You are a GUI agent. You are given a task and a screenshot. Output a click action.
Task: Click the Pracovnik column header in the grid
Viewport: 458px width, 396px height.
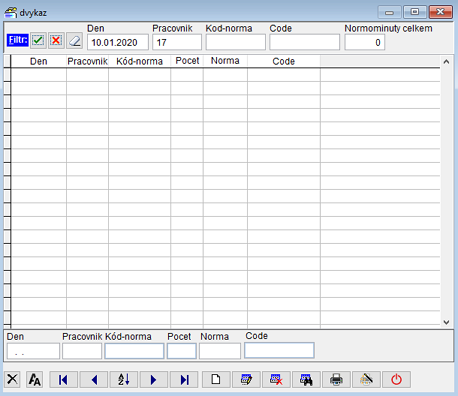point(87,61)
